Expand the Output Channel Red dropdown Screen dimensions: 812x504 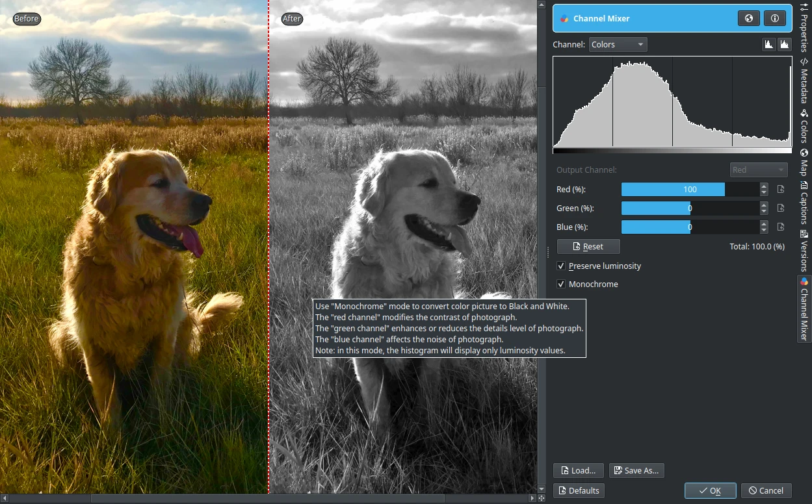tap(759, 170)
